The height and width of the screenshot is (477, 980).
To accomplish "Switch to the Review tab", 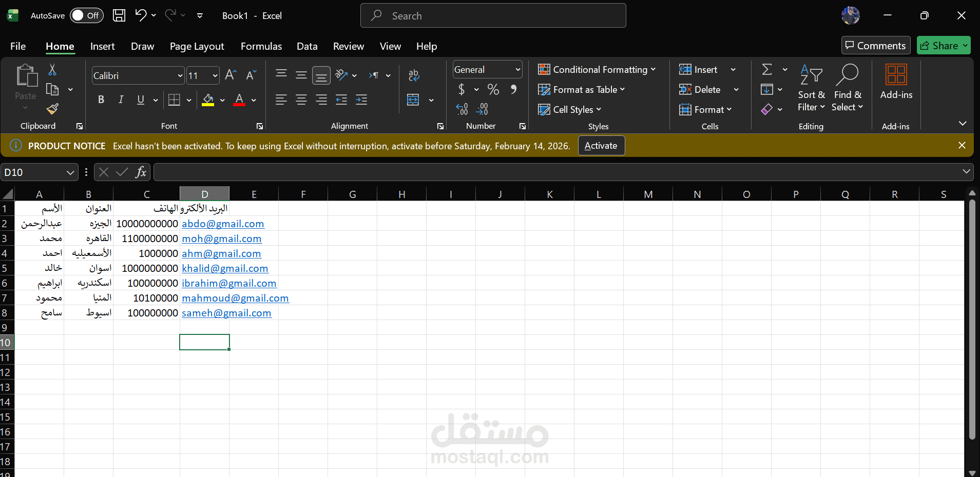I will click(349, 46).
